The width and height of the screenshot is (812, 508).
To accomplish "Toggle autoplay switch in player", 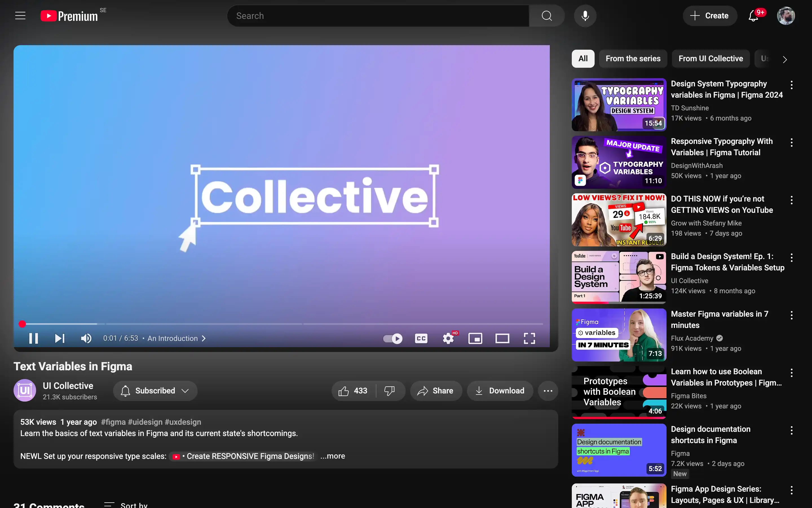I will pos(392,338).
